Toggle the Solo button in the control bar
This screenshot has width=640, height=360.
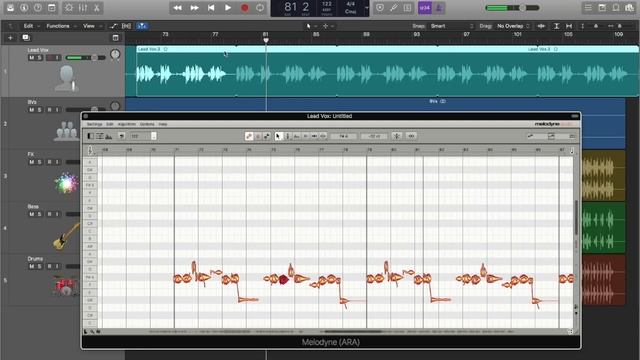pos(407,8)
